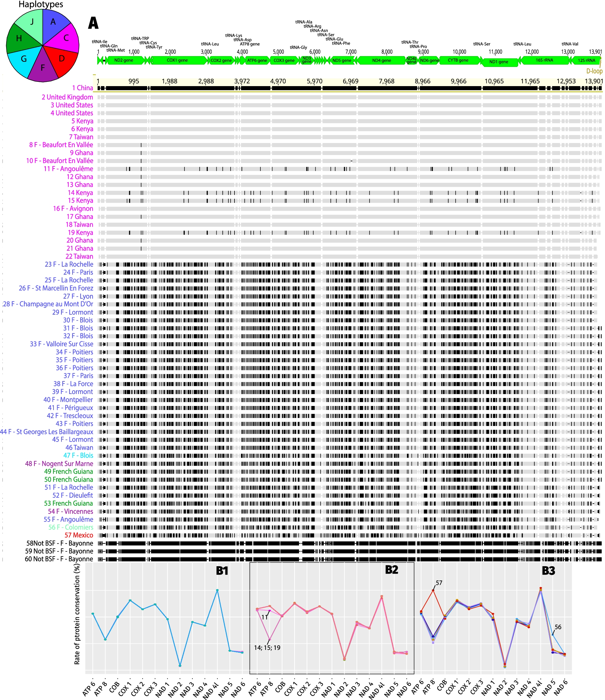This screenshot has height=700, width=605.
Task: Click haplotype C magenta pie slice
Action: coord(66,37)
